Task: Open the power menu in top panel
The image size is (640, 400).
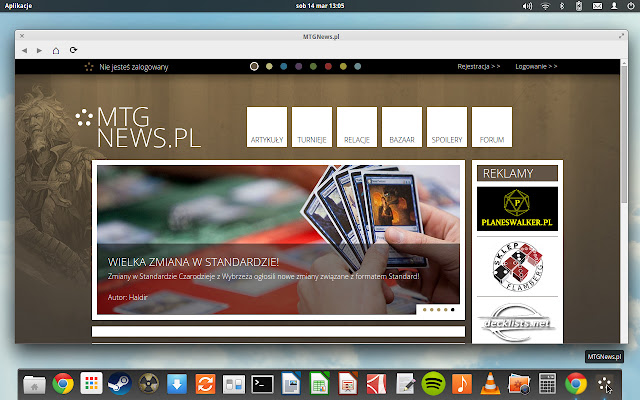Action: 631,6
